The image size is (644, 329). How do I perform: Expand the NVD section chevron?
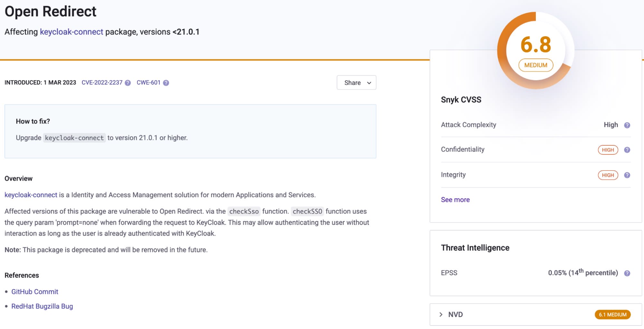tap(441, 314)
